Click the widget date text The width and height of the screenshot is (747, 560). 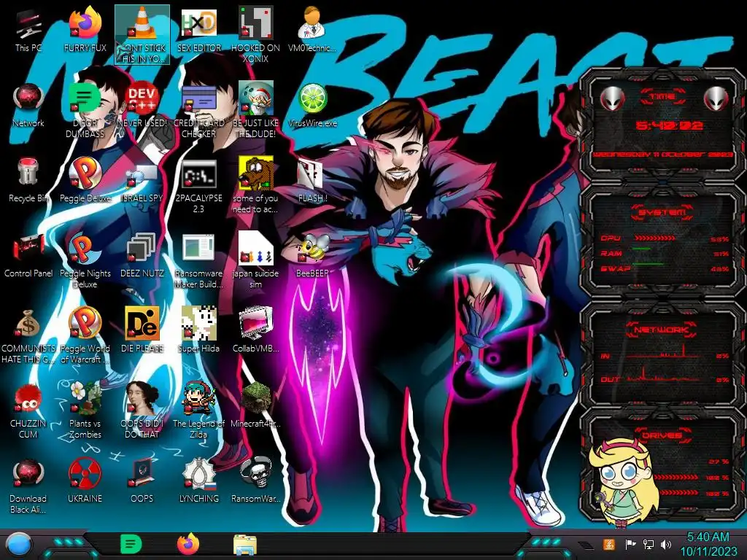[662, 155]
